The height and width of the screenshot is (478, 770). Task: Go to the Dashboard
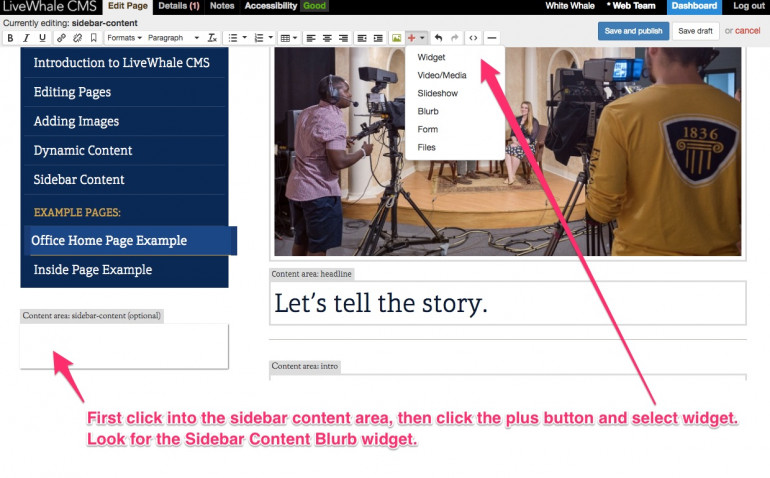(694, 6)
